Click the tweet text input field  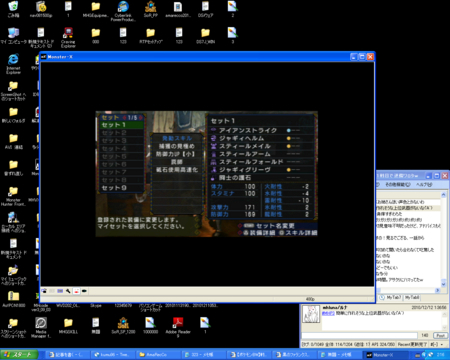[x=359, y=335]
